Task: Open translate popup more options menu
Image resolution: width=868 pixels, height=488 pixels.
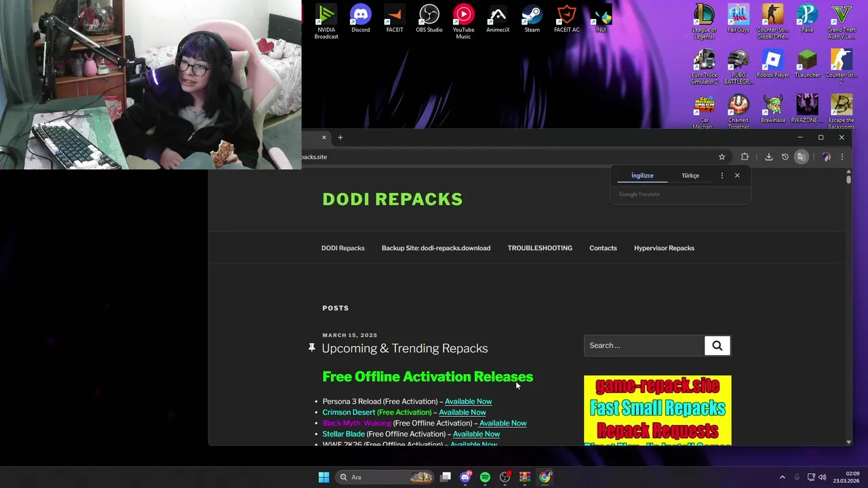Action: pyautogui.click(x=722, y=176)
